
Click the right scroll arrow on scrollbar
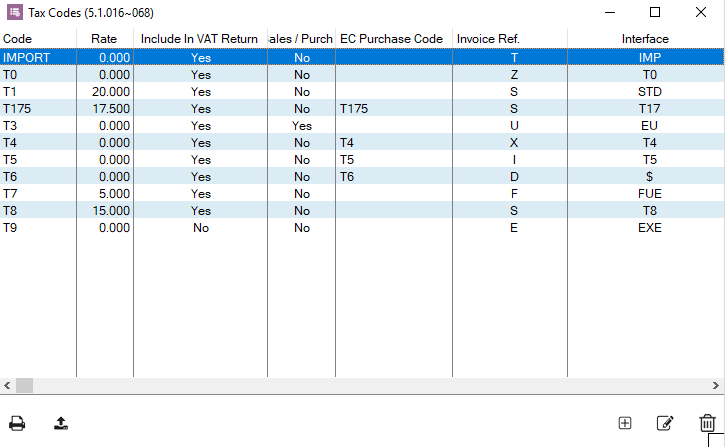(716, 385)
